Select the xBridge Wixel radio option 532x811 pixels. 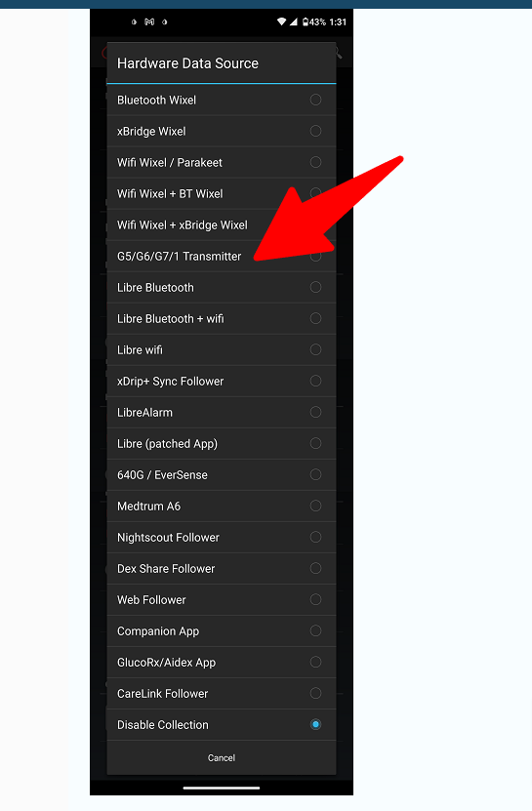[x=315, y=131]
